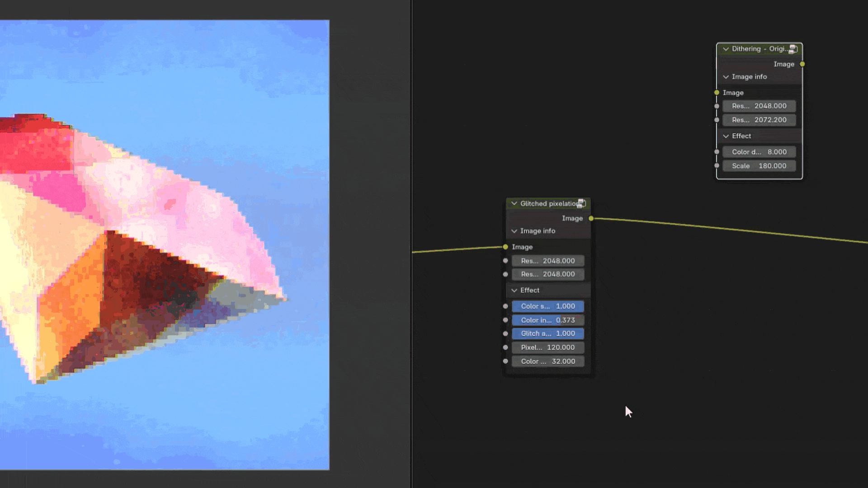Click the node group icon on Dithering node
868x488 pixels.
pyautogui.click(x=793, y=49)
